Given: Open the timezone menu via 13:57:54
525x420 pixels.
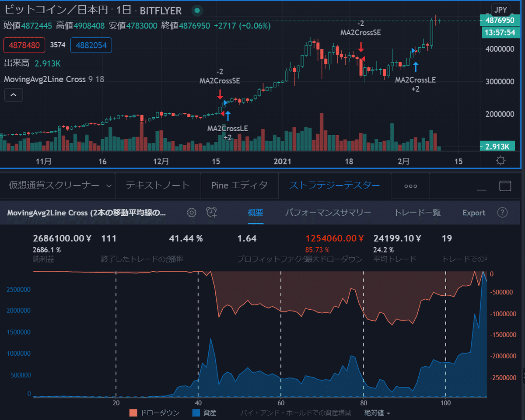Looking at the screenshot, I should tap(500, 32).
